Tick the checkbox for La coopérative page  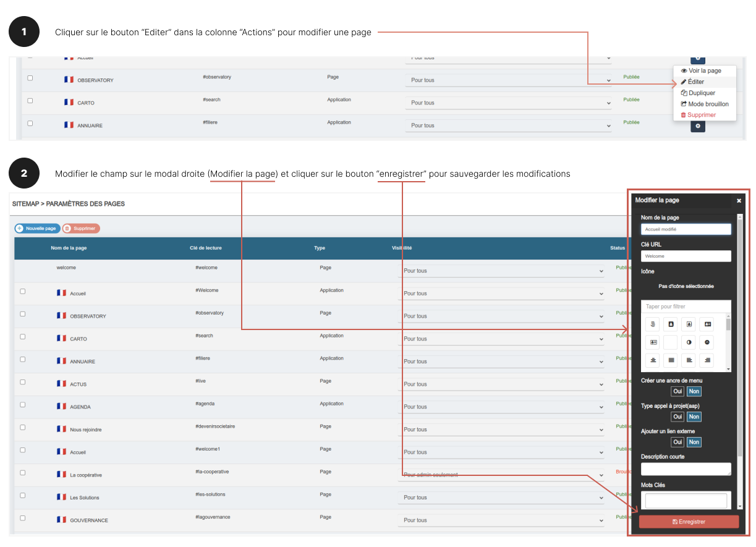pyautogui.click(x=23, y=473)
